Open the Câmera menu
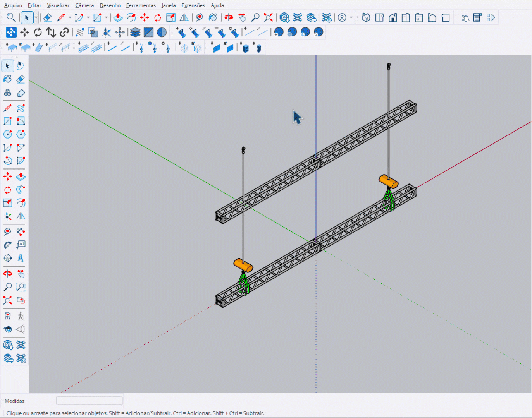This screenshot has width=532, height=418. (x=84, y=5)
